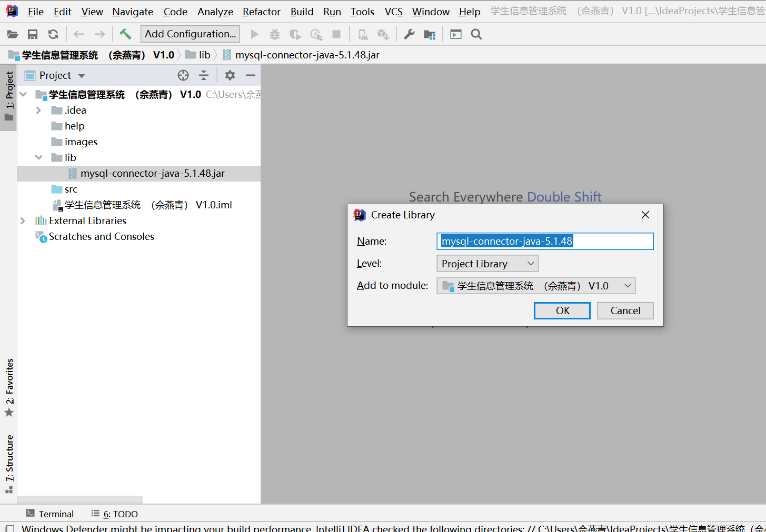Viewport: 766px width, 532px height.
Task: Open the Analyze menu
Action: point(215,12)
